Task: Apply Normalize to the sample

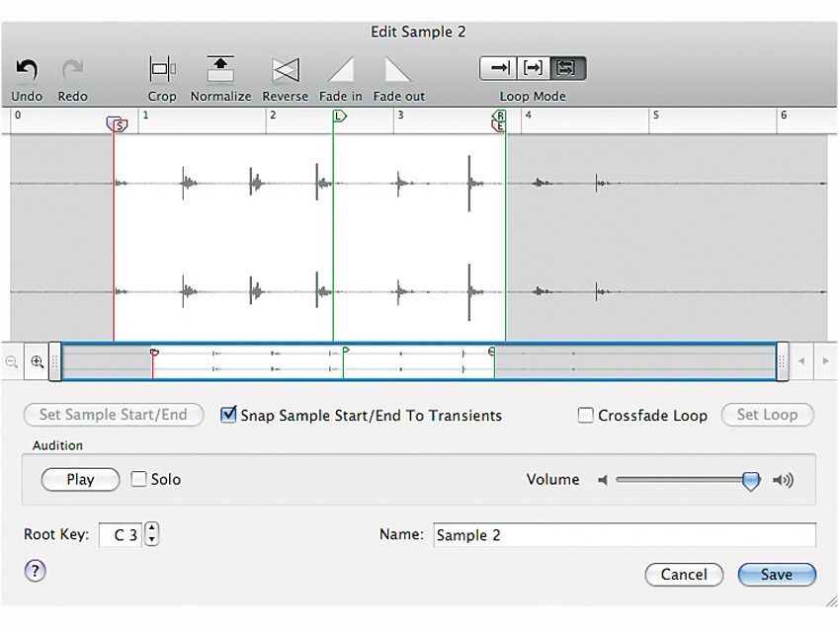Action: 219,69
